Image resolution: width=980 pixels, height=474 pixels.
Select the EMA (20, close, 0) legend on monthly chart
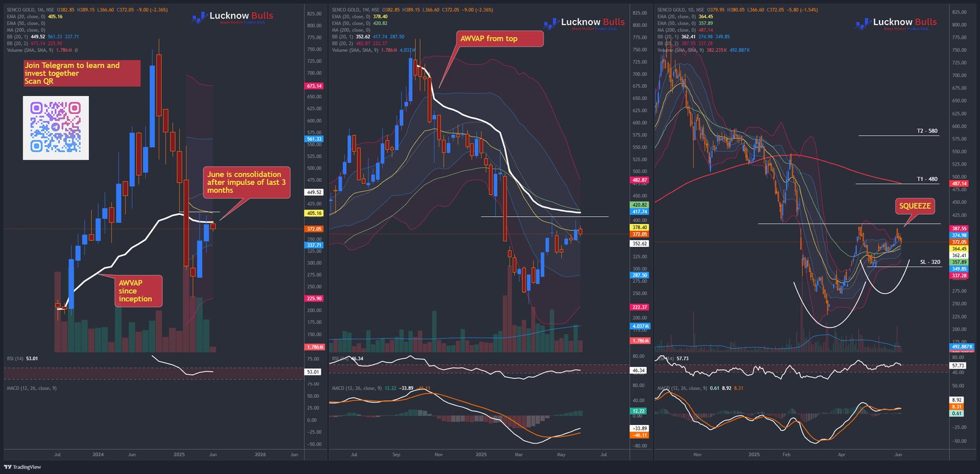[26, 17]
